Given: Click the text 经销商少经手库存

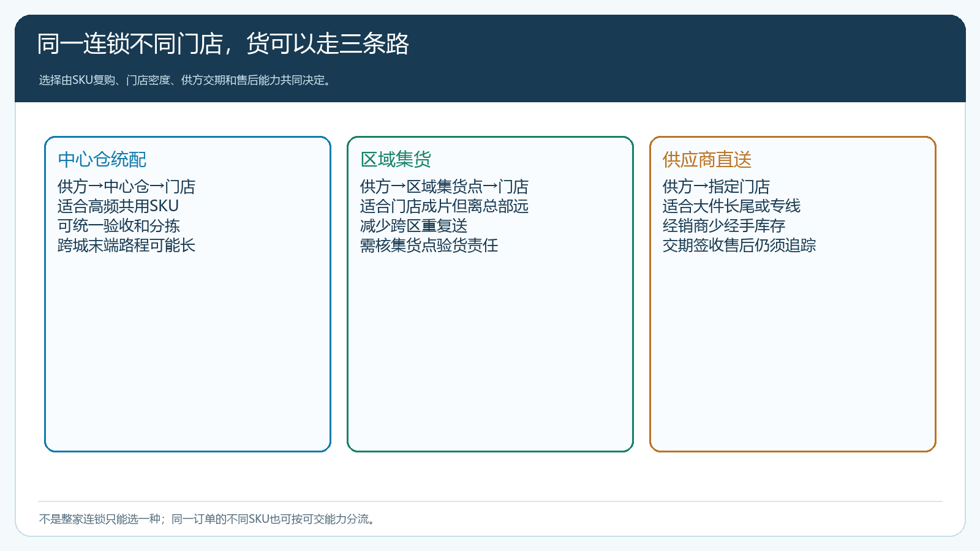Looking at the screenshot, I should 723,225.
